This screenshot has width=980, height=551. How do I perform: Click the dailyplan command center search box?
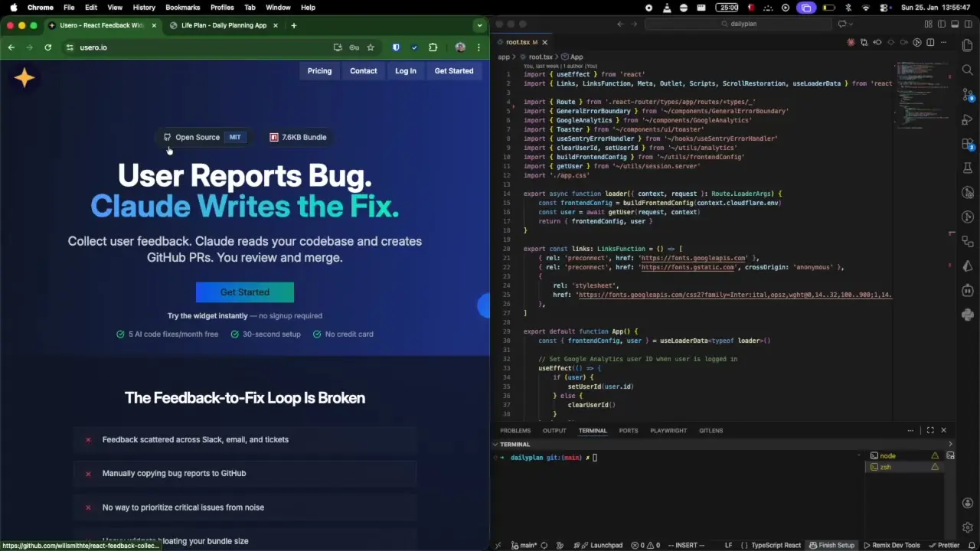coord(738,24)
